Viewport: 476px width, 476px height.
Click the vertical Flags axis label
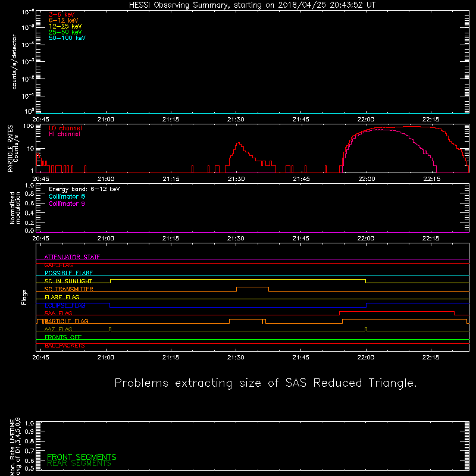[24, 297]
